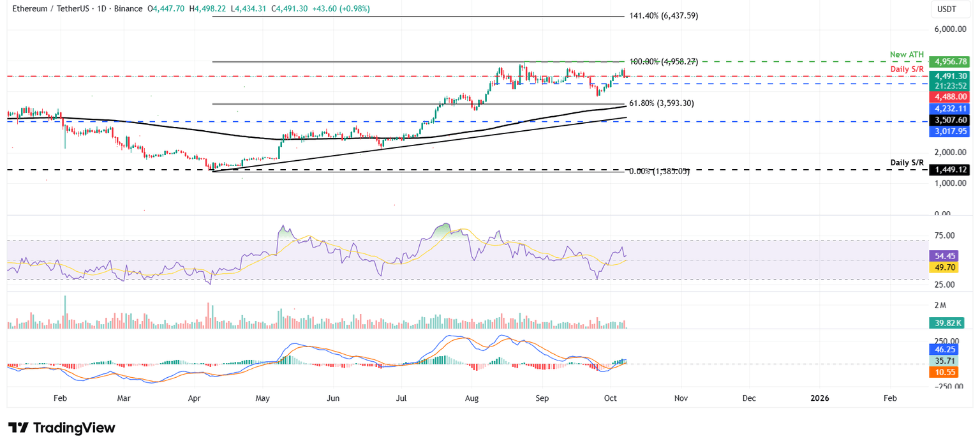Viewport: 980px width, 448px height.
Task: Click the green New ATH price label 4,956.78
Action: pyautogui.click(x=949, y=61)
